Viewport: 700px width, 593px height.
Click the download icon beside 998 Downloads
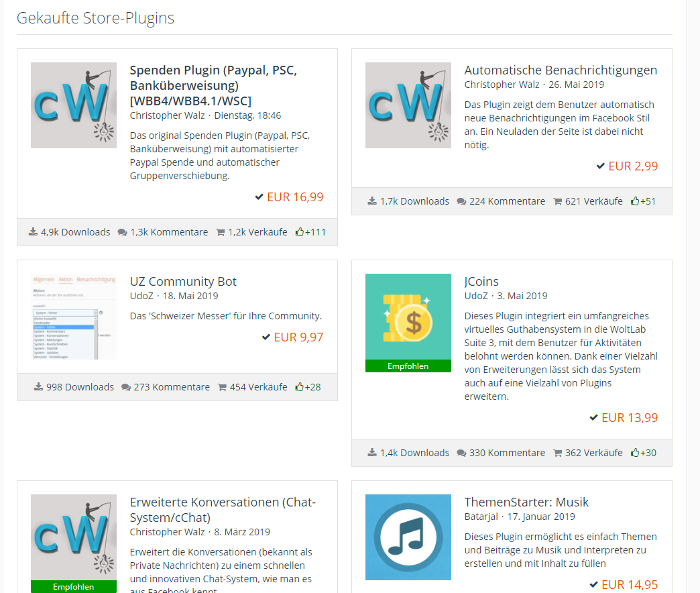(x=38, y=387)
